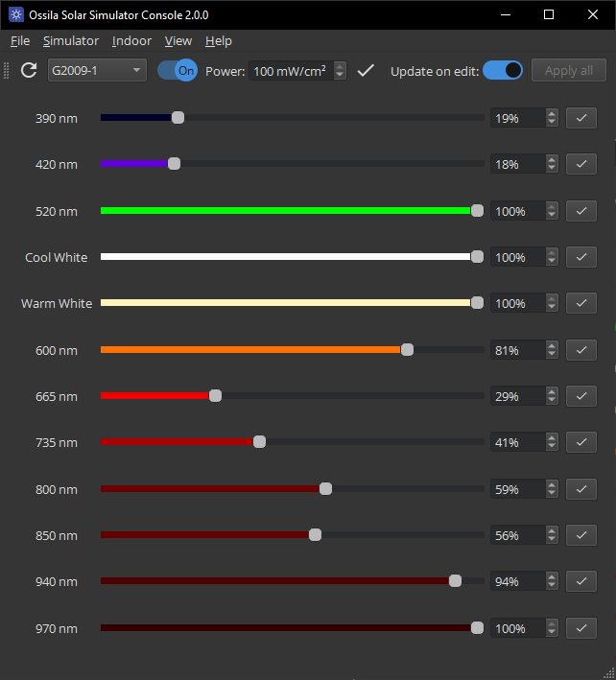Apply the 520 nm channel checkmark
Viewport: 616px width, 680px height.
pyautogui.click(x=581, y=211)
